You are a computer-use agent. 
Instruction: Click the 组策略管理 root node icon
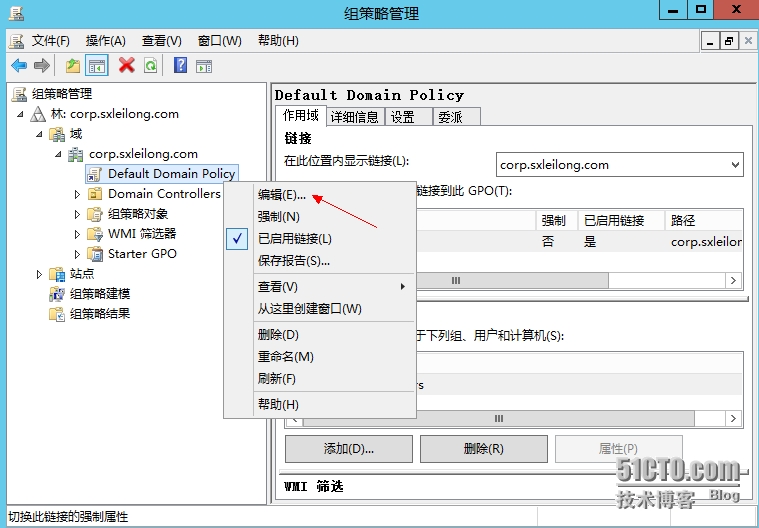point(19,94)
